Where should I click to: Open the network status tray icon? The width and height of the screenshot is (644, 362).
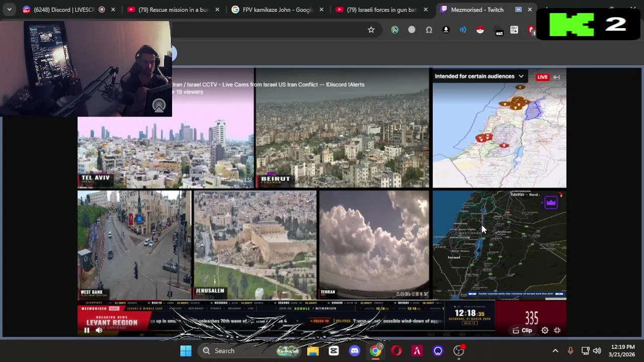tap(585, 350)
